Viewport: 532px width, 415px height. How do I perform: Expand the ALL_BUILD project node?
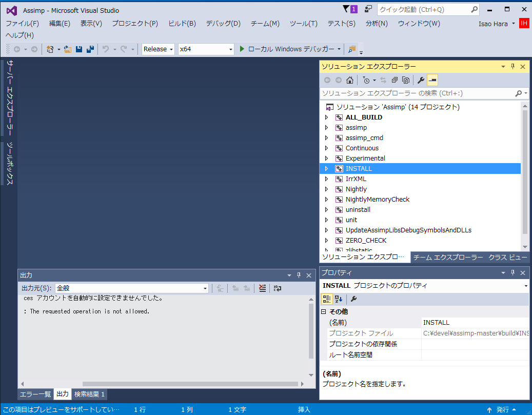tap(326, 117)
